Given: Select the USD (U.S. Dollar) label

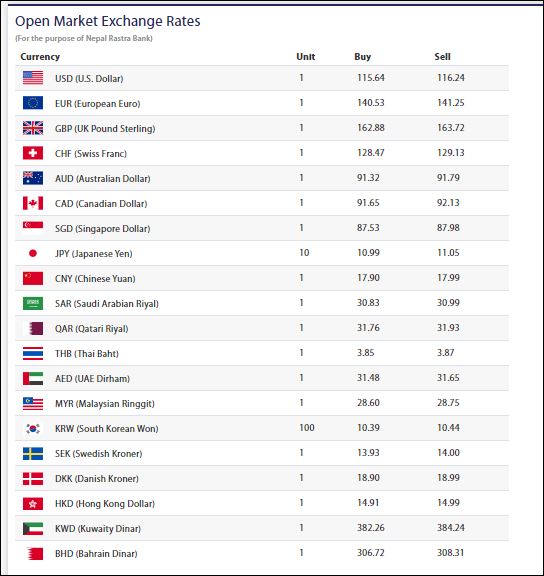Looking at the screenshot, I should tap(89, 79).
